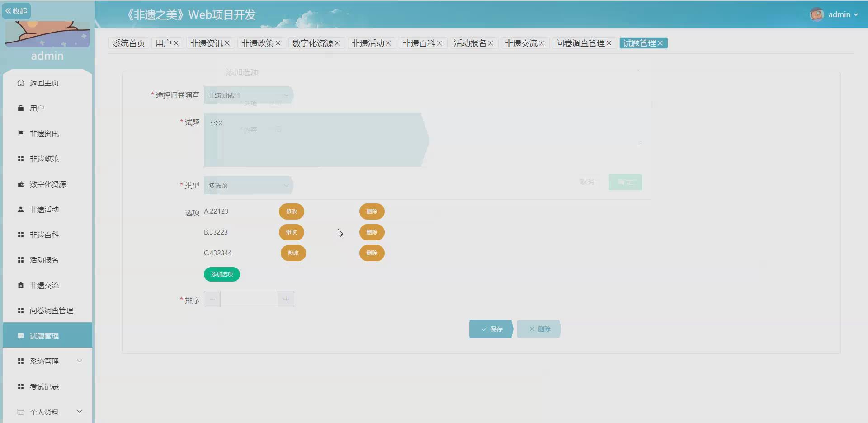Viewport: 868px width, 423px height.
Task: Select the 返回主页 home icon in sidebar
Action: (20, 83)
